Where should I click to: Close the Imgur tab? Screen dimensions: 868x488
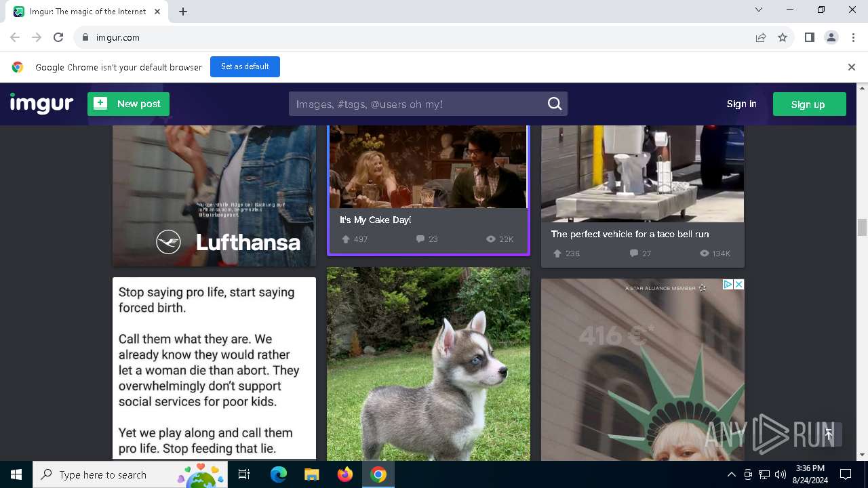click(x=157, y=12)
